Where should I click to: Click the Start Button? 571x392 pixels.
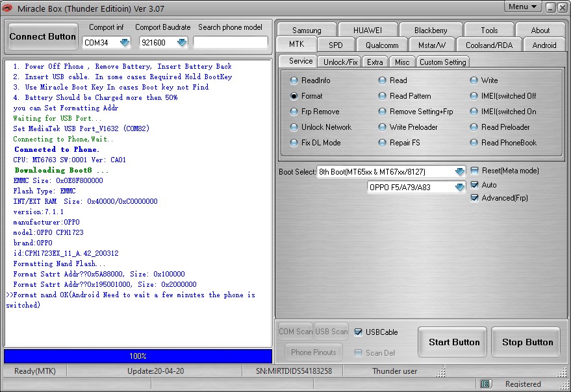(x=452, y=342)
